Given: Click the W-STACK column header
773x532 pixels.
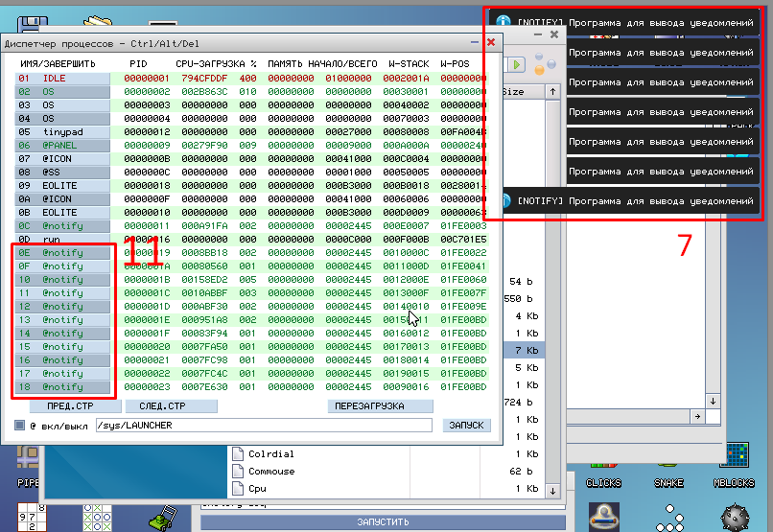Looking at the screenshot, I should 409,64.
